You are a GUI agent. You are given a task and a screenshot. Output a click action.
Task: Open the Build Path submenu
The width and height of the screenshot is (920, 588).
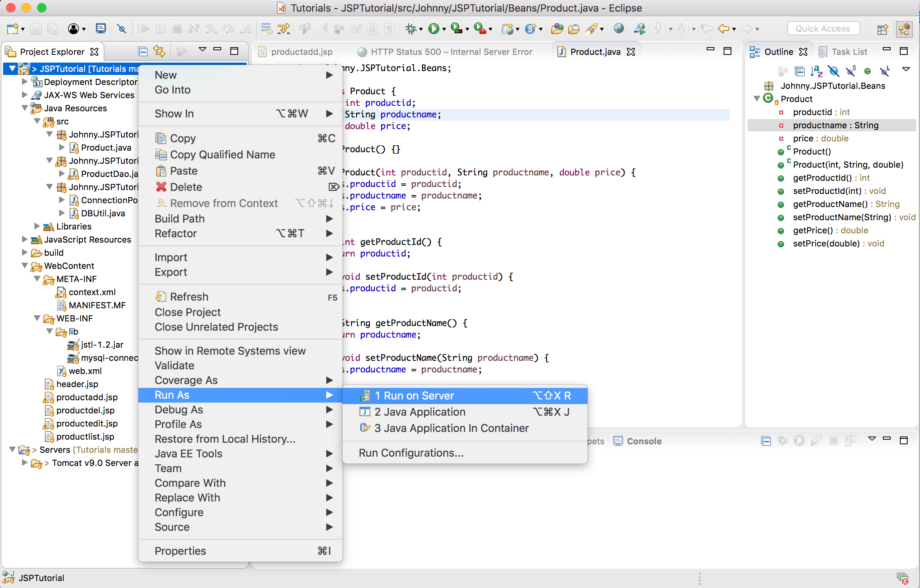tap(240, 219)
